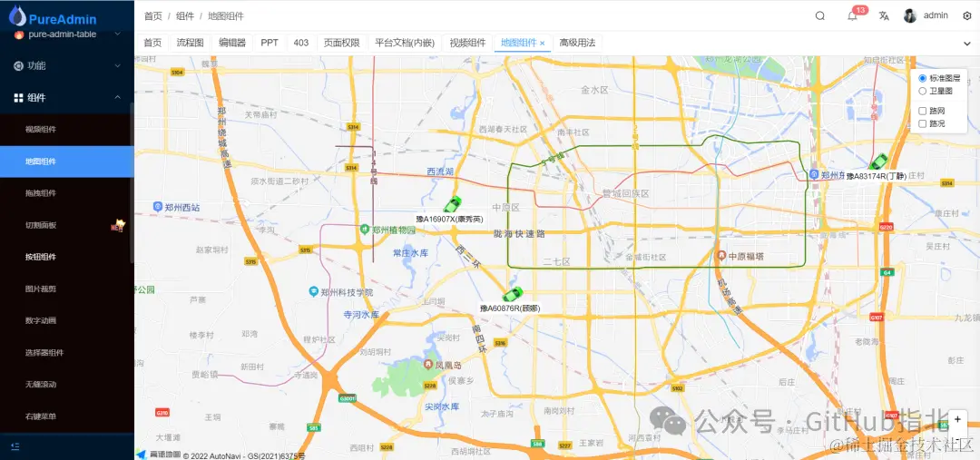
Task: Click 郑州科技学院 marker on map
Action: pos(313,291)
